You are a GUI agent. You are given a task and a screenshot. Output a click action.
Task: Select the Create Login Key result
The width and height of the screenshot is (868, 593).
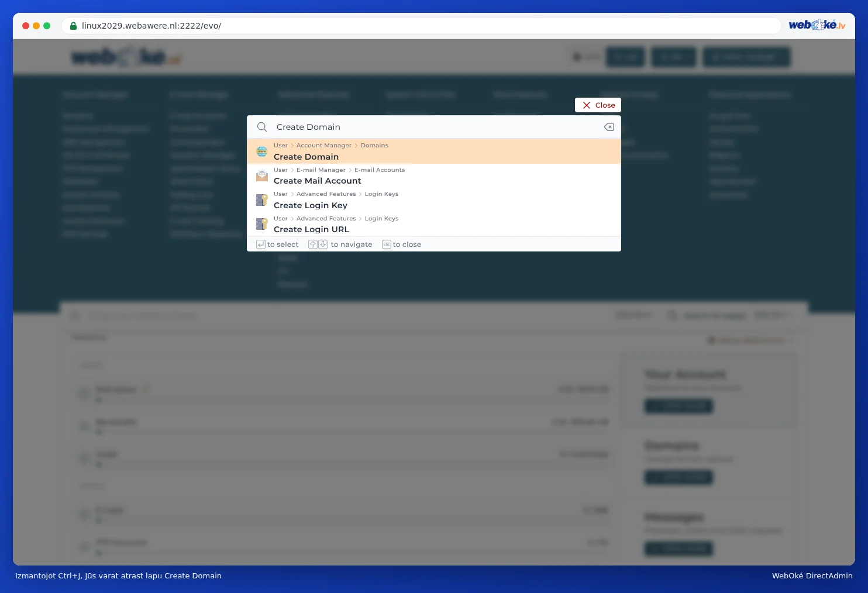click(434, 200)
